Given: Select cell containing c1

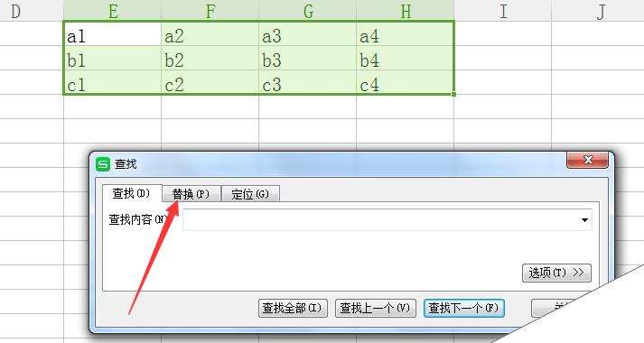Looking at the screenshot, I should (113, 82).
